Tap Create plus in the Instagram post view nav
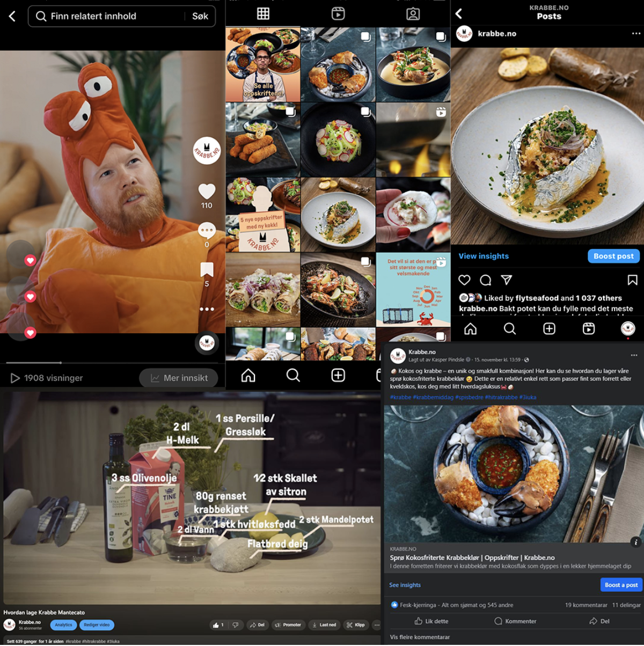 pyautogui.click(x=549, y=328)
